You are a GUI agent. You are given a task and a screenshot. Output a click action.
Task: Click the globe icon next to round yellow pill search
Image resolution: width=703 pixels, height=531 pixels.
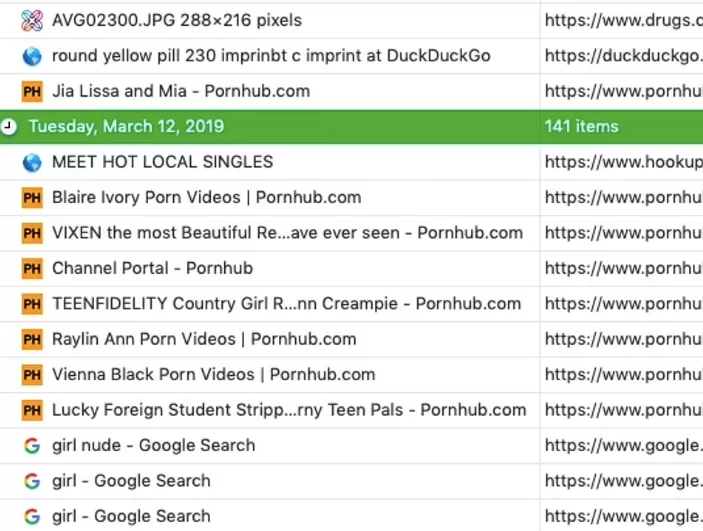pos(32,57)
